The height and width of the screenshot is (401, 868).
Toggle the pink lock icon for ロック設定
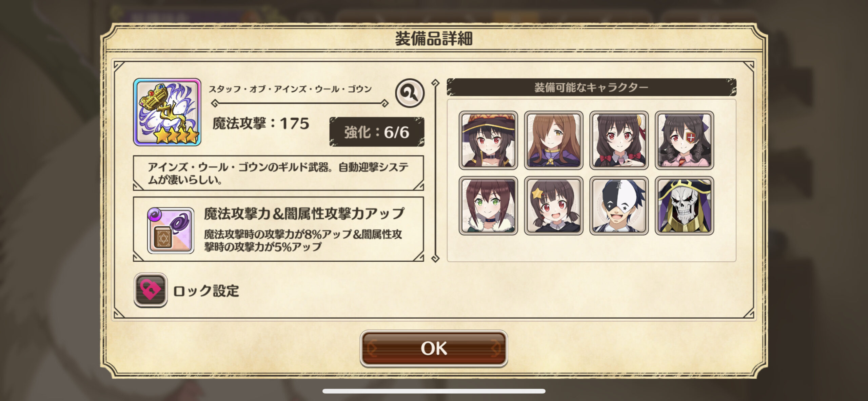click(151, 290)
